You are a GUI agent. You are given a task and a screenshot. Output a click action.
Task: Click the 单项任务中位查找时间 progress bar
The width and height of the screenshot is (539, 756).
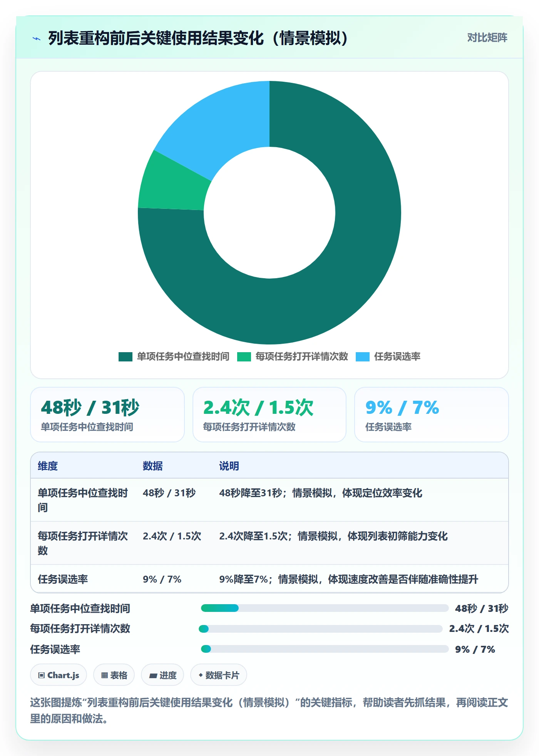point(325,608)
